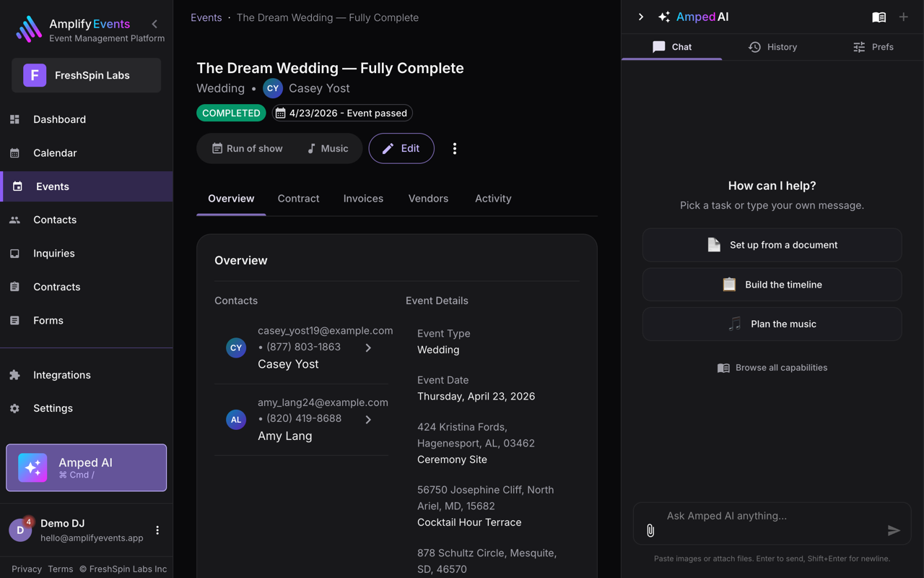Click the Amplify Events logo icon
The height and width of the screenshot is (578, 924).
(x=29, y=30)
